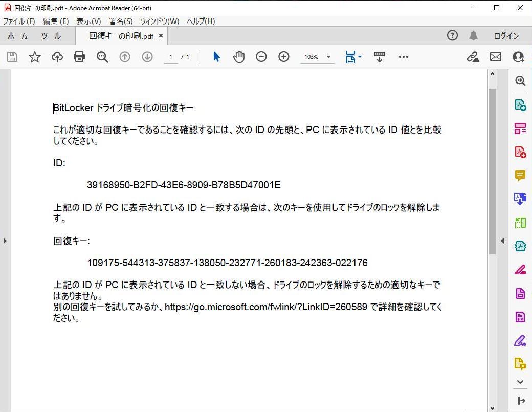Open the pink Redact pen icon
The height and width of the screenshot is (412, 532).
pos(520,270)
